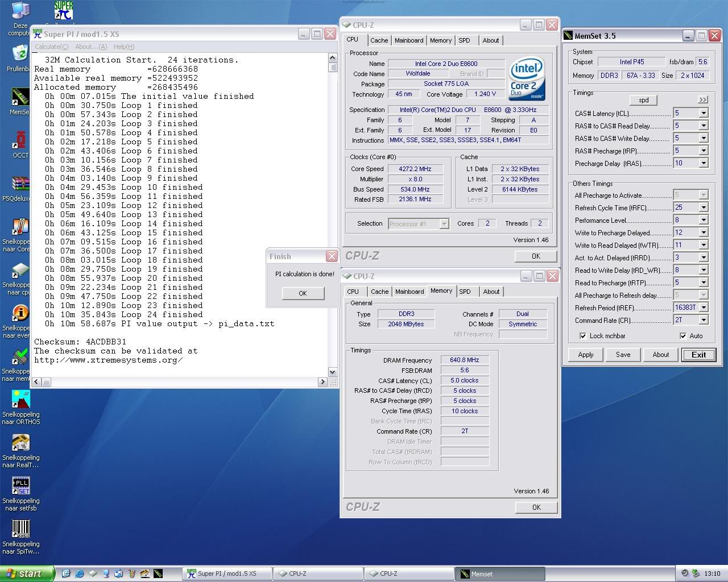Toggle the Lock mchbar checkbox
The width and height of the screenshot is (728, 582).
pyautogui.click(x=582, y=336)
